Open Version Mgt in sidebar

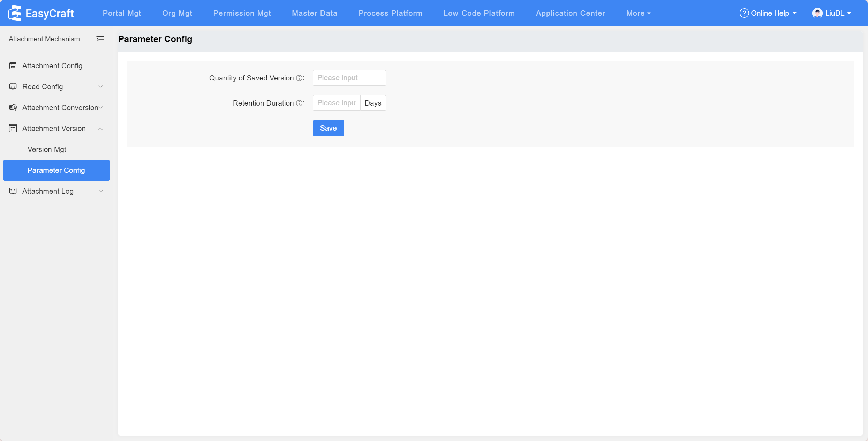coord(47,149)
